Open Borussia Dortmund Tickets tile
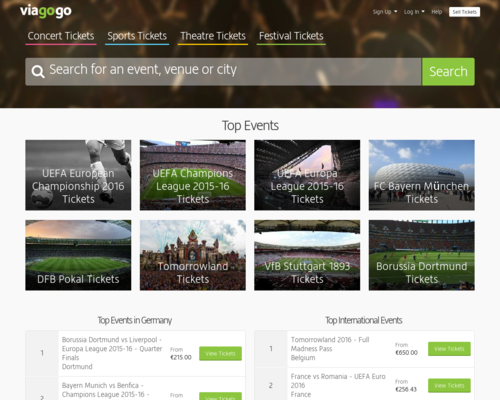 pos(422,255)
